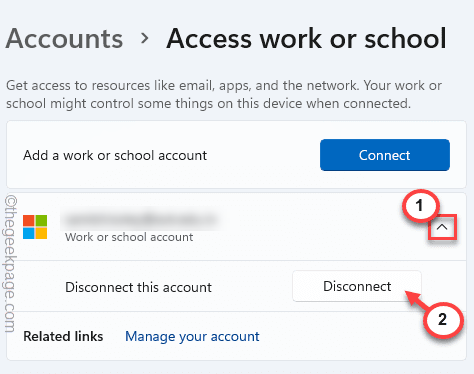The width and height of the screenshot is (474, 374).
Task: Click the breadcrumb arrow after Accounts
Action: point(145,38)
